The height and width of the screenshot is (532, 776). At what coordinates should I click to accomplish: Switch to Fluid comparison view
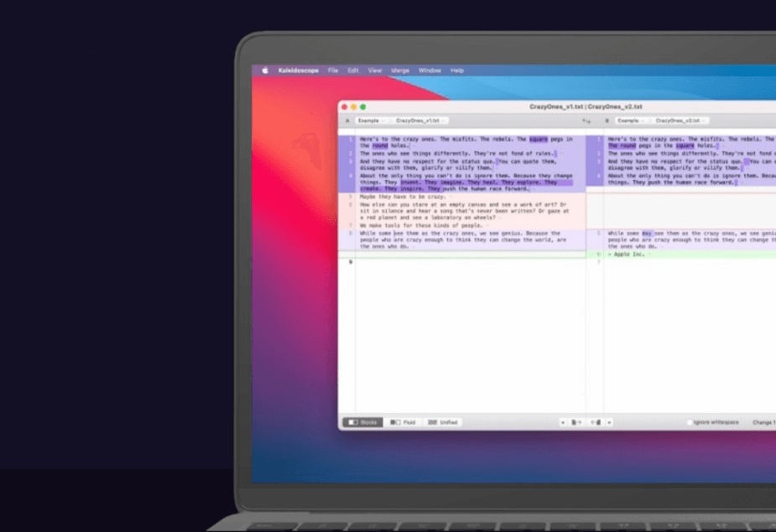pyautogui.click(x=403, y=422)
